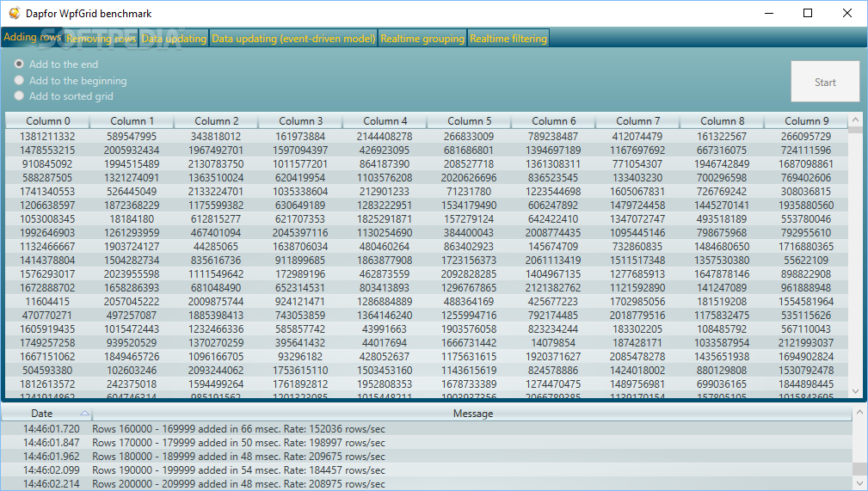Select log row 'Rows 190000 - 199999 added'
Image resolution: width=868 pixels, height=491 pixels.
click(x=426, y=470)
